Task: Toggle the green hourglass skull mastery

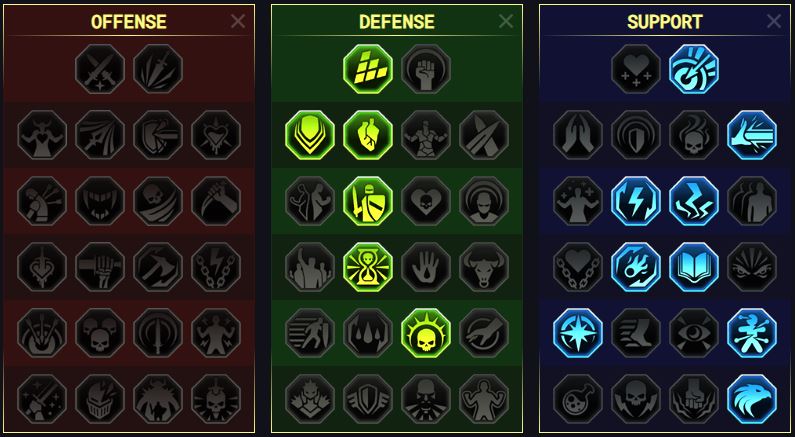Action: [x=368, y=267]
